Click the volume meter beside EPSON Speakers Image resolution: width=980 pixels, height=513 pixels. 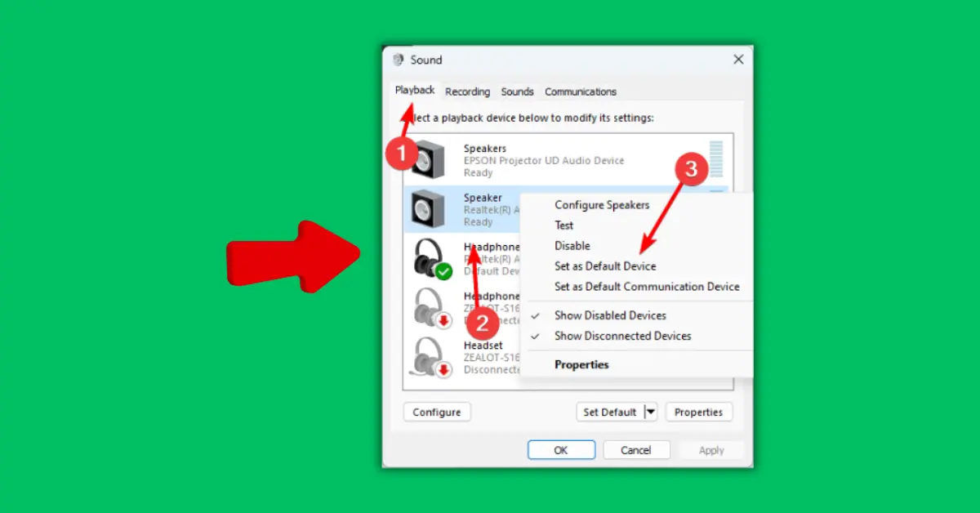pos(717,160)
